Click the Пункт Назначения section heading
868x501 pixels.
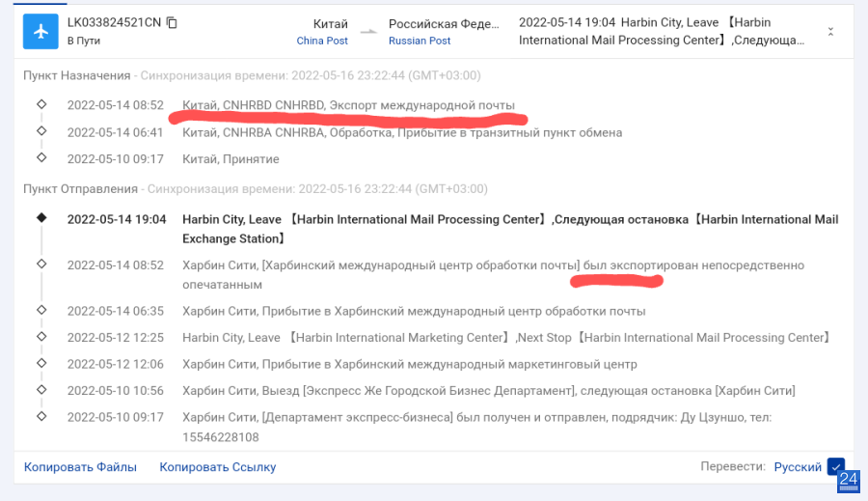click(x=77, y=75)
